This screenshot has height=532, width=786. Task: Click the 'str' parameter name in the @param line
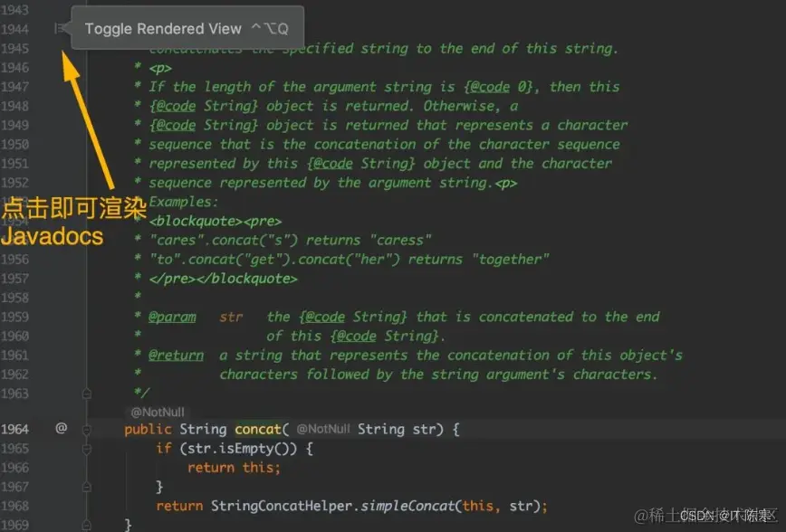(x=231, y=317)
